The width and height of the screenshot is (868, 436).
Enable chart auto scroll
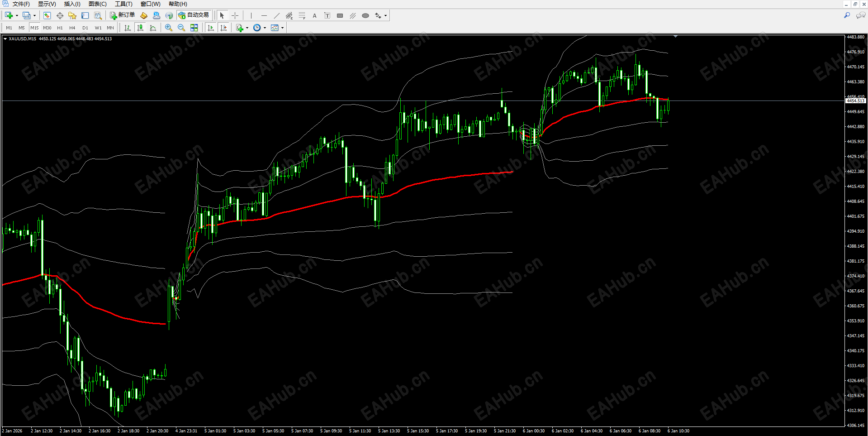(x=210, y=28)
